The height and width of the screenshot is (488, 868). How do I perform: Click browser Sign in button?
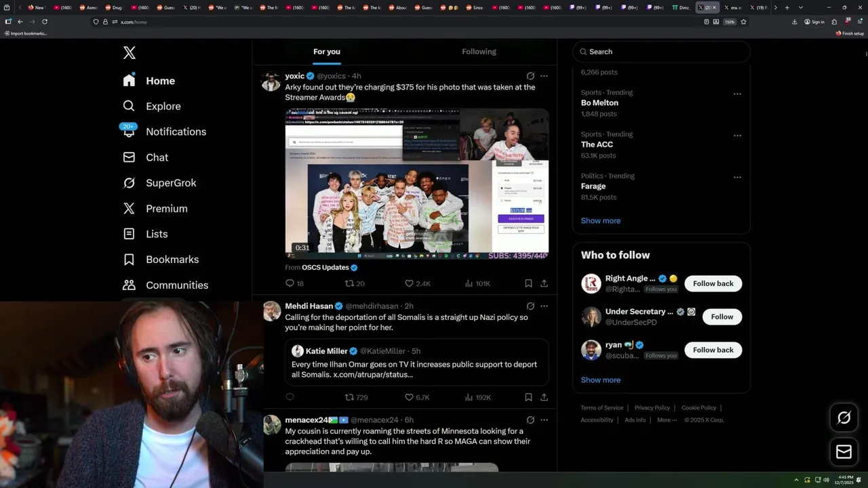814,22
